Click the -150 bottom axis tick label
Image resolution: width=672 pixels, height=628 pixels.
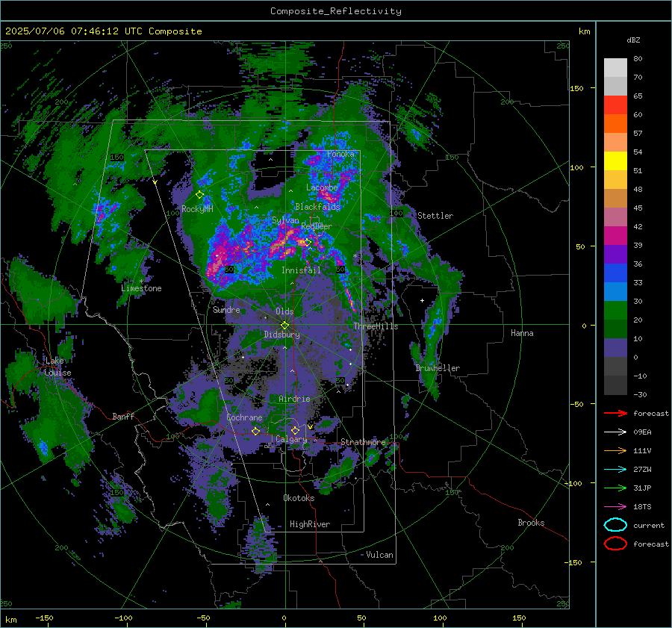point(44,618)
